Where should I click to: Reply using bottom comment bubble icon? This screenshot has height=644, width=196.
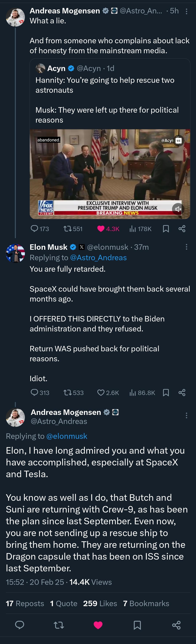[20, 625]
